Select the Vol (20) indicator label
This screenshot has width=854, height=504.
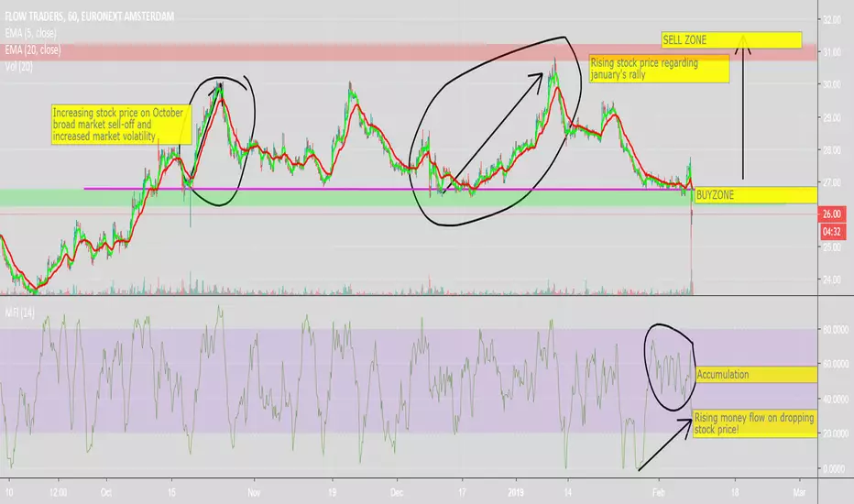18,67
